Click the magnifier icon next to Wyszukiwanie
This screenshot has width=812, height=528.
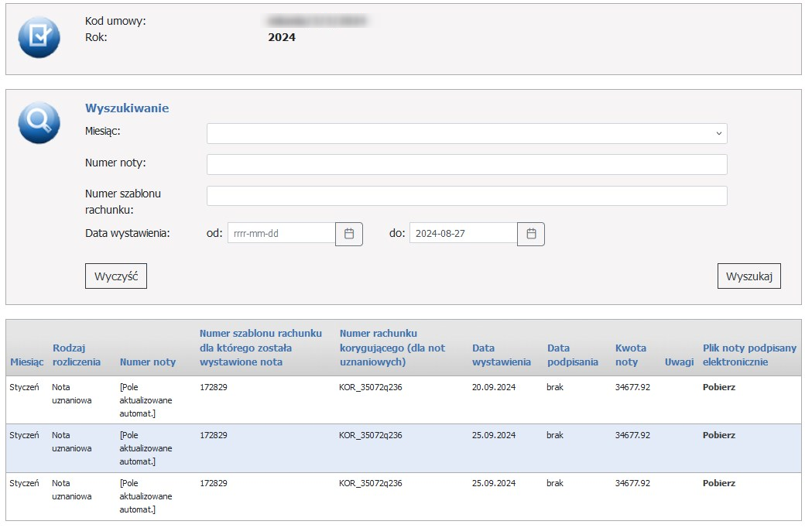pos(39,122)
